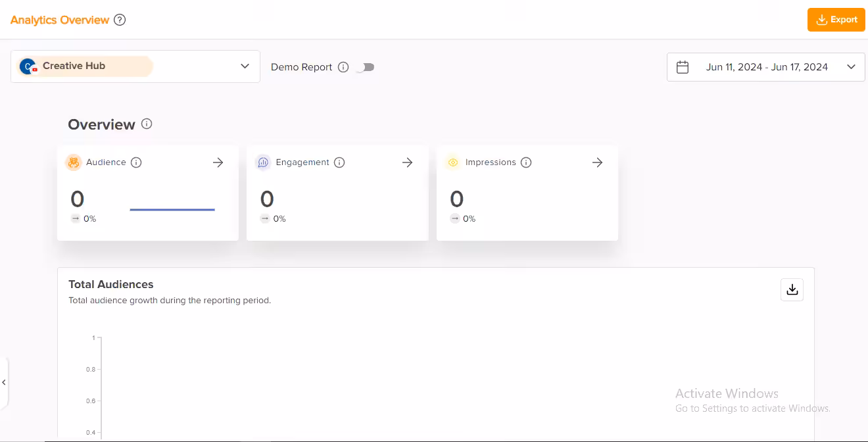Open Engagement details via arrow
This screenshot has height=442, width=868.
coord(408,162)
